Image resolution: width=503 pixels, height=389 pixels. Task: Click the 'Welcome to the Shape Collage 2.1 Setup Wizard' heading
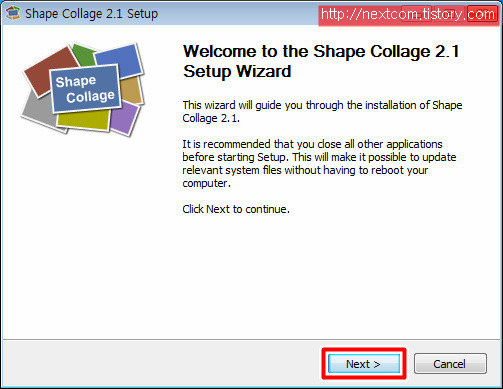[321, 61]
